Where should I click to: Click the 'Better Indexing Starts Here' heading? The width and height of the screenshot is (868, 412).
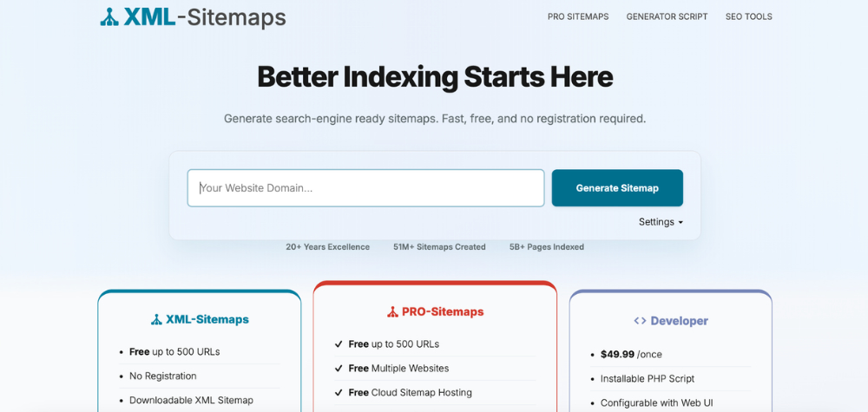coord(435,77)
